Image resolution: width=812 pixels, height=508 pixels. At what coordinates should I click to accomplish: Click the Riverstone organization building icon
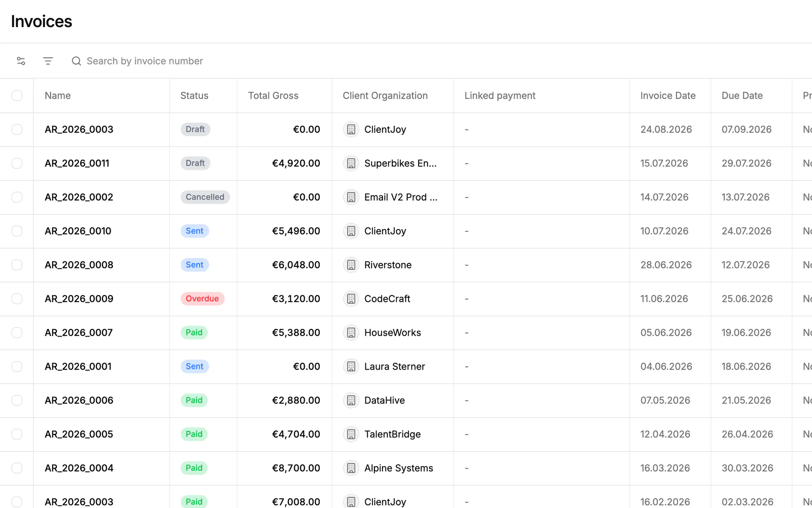351,265
